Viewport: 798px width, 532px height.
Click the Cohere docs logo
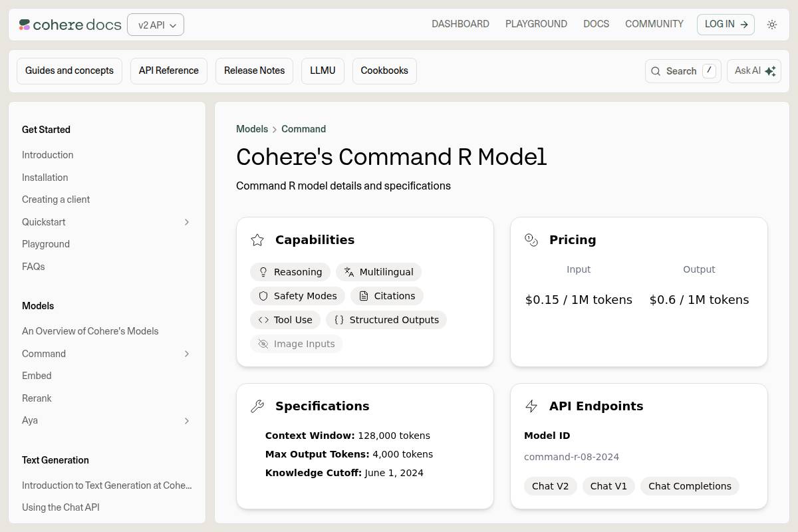click(x=69, y=24)
